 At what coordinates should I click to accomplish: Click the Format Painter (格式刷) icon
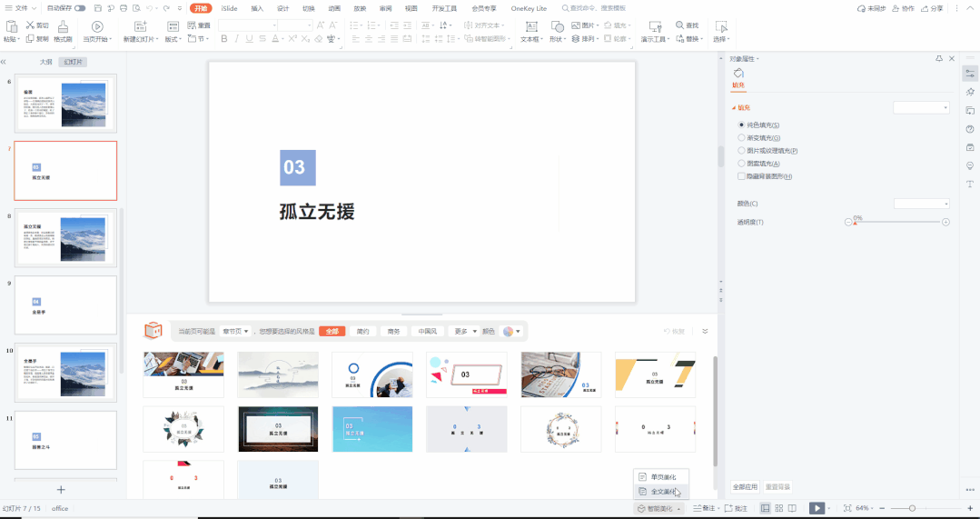(63, 27)
